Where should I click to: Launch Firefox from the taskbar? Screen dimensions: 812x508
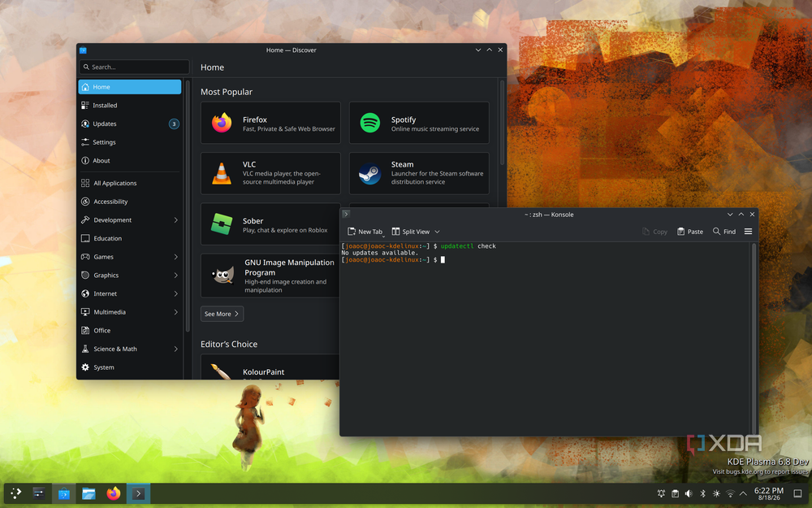114,493
